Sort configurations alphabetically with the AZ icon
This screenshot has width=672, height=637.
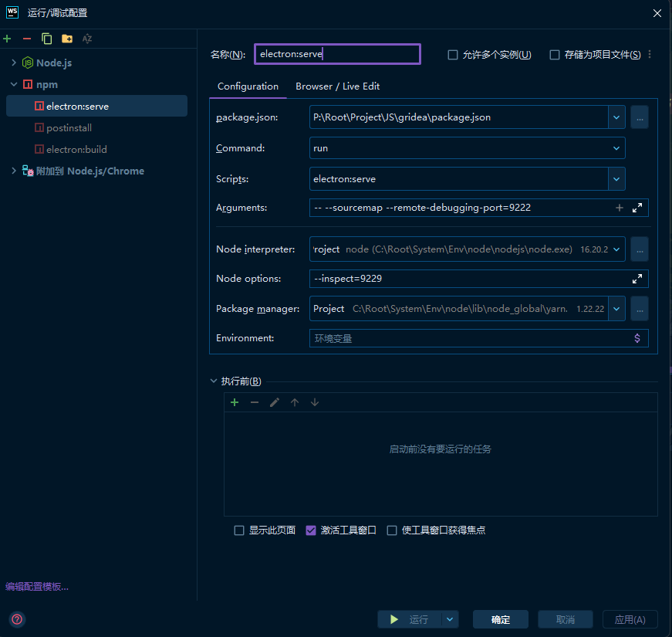point(87,39)
